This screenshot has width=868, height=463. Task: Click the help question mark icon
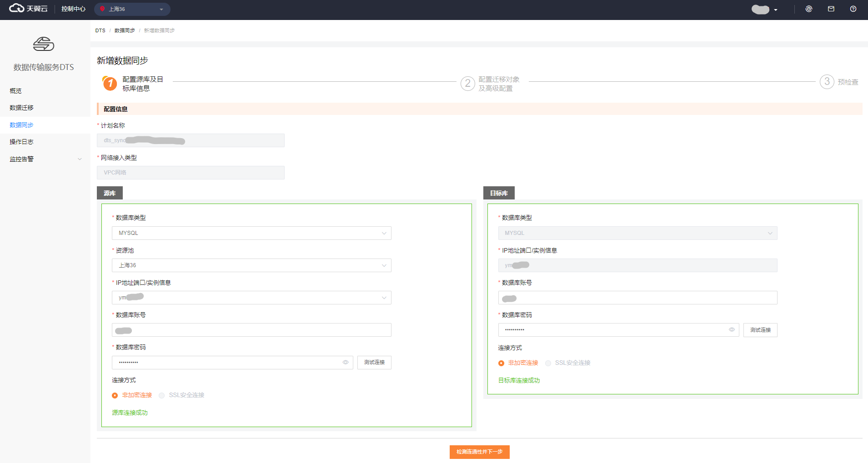853,9
